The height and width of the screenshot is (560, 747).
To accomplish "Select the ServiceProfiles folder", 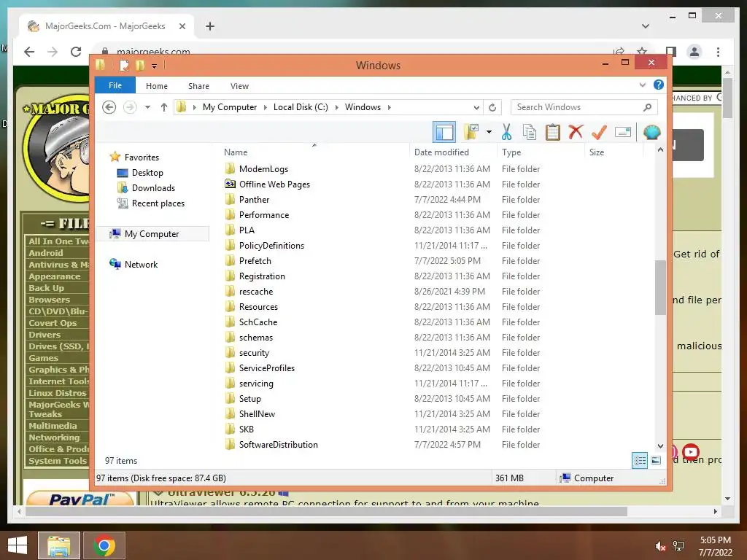I will (267, 368).
